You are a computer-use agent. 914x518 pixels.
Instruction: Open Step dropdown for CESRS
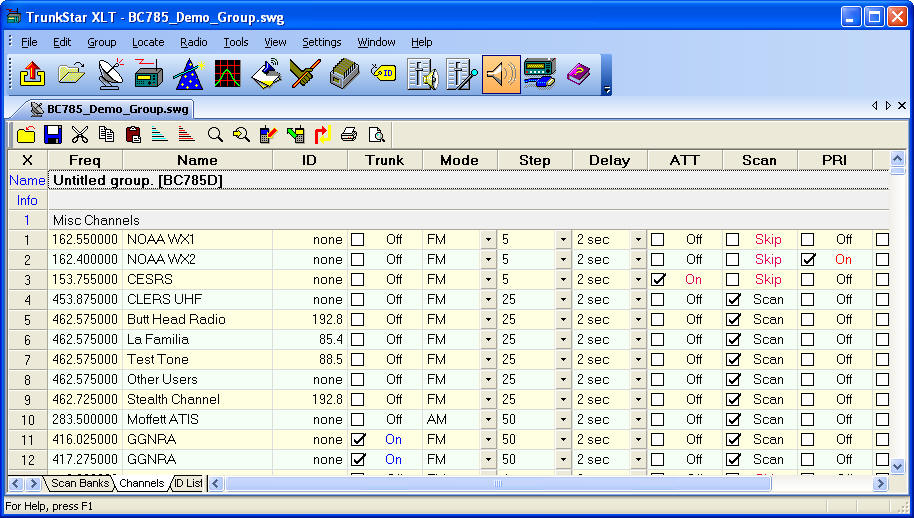(x=563, y=279)
